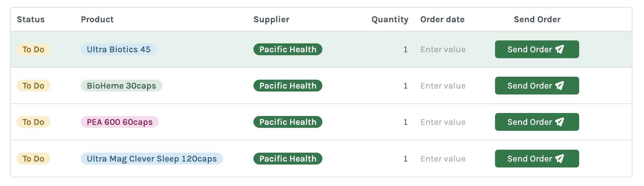Click the PEA 600 60caps product tag

click(119, 122)
